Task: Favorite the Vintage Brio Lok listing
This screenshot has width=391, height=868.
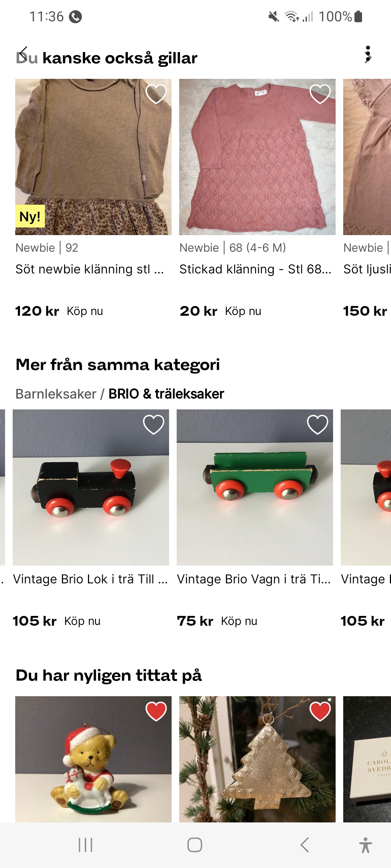Action: click(x=154, y=425)
